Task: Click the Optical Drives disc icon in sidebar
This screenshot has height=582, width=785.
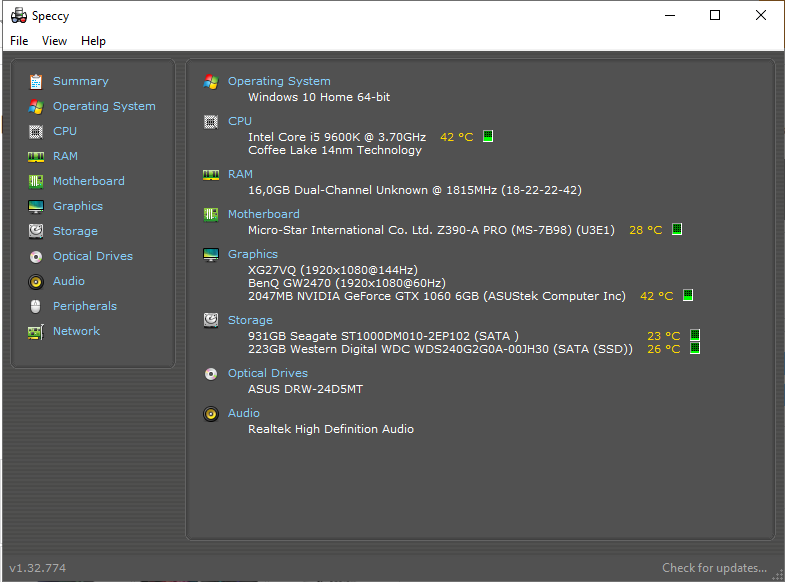Action: pyautogui.click(x=36, y=256)
